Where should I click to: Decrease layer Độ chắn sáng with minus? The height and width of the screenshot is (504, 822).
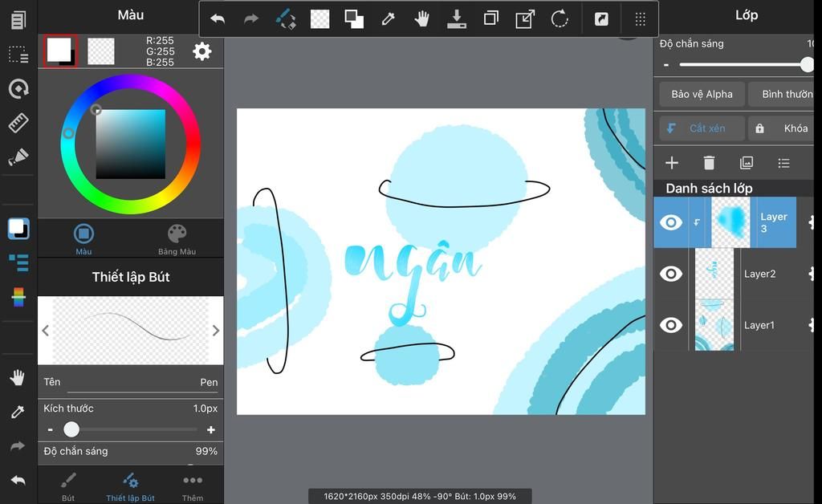pos(665,65)
